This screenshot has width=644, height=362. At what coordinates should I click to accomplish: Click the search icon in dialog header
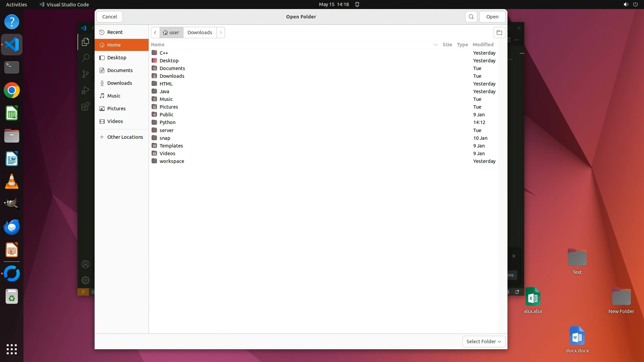click(471, 17)
